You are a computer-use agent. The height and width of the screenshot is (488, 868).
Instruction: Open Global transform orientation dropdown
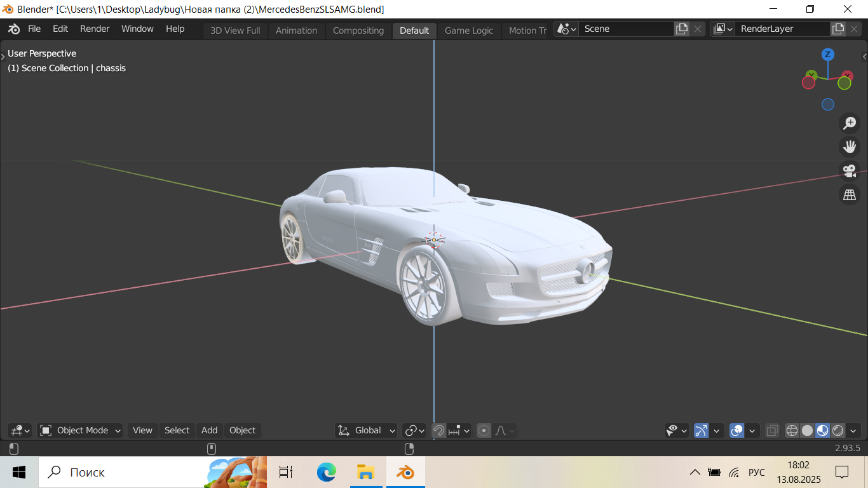[x=367, y=431]
